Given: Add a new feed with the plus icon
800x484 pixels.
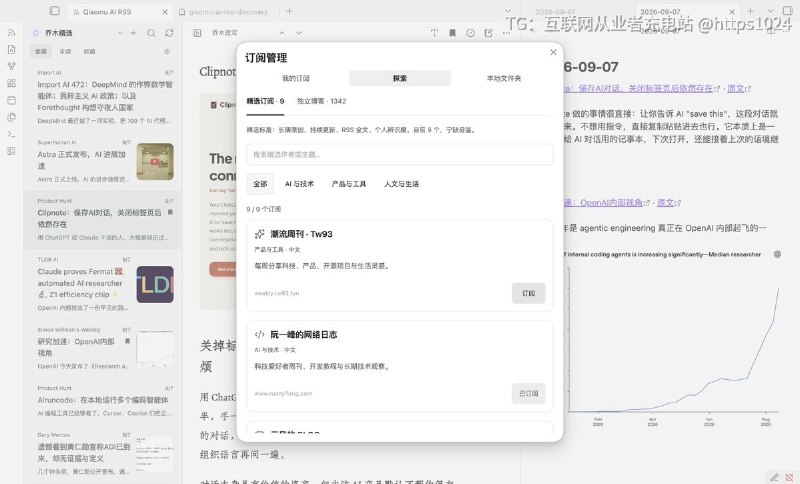Looking at the screenshot, I should 133,33.
